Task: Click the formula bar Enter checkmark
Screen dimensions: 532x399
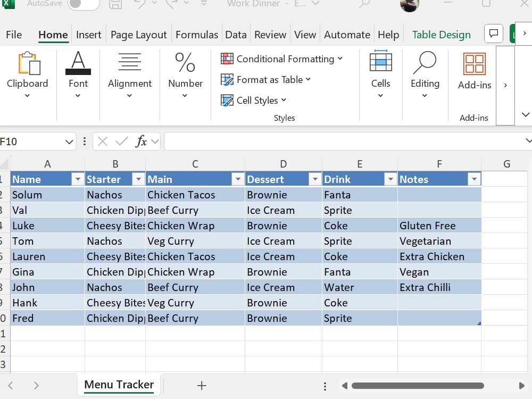Action: (121, 141)
